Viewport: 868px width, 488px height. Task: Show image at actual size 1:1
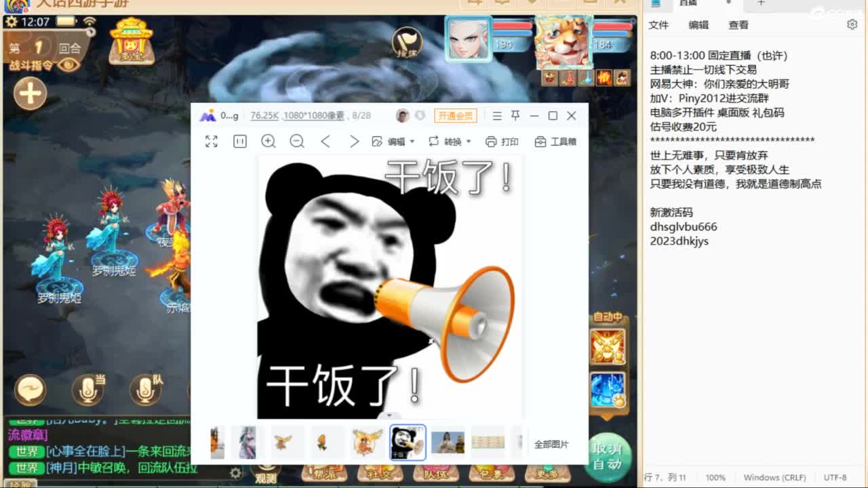click(x=240, y=141)
